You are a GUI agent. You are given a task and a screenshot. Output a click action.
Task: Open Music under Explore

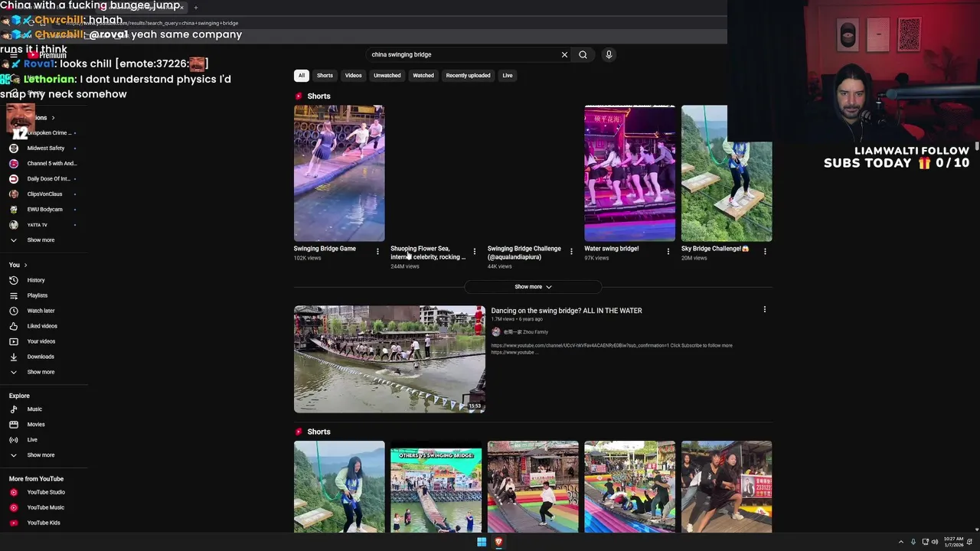click(x=34, y=409)
